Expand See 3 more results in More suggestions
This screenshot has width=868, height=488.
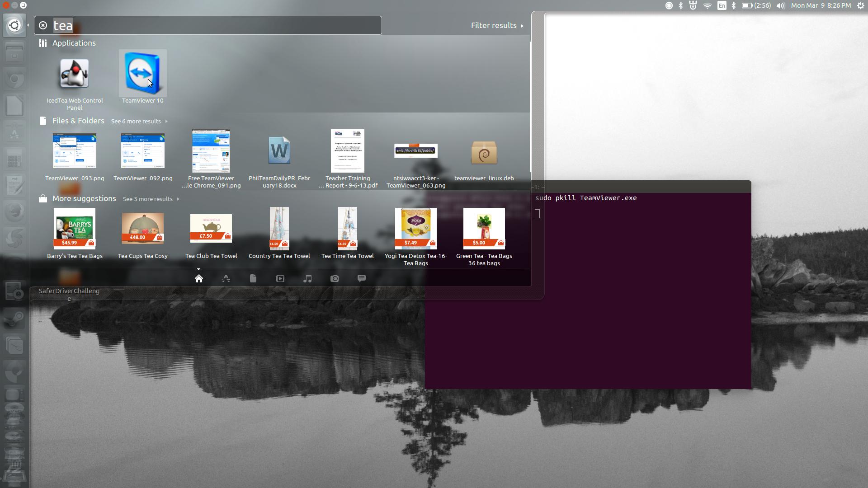(151, 199)
